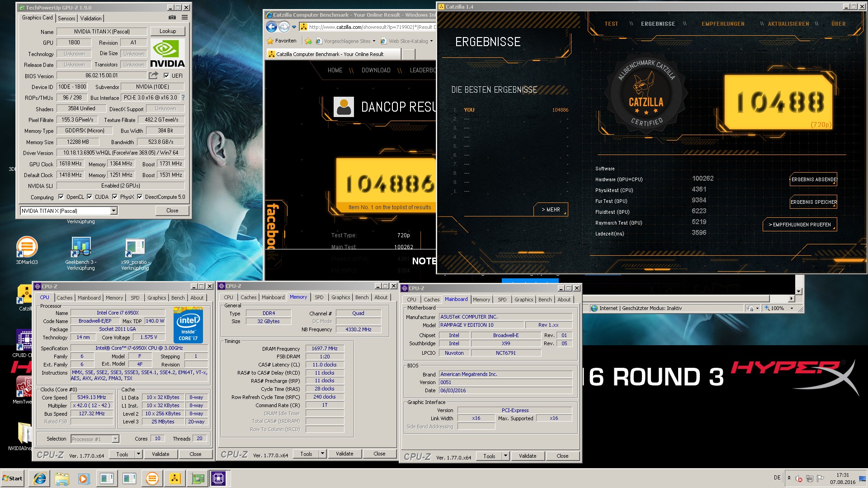This screenshot has height=488, width=868.
Task: Click EMPFEHLUNGEN PRUEFEN button
Action: point(800,225)
